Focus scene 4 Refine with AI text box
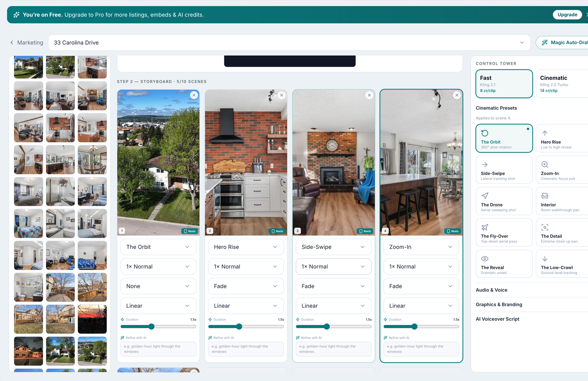 point(421,349)
